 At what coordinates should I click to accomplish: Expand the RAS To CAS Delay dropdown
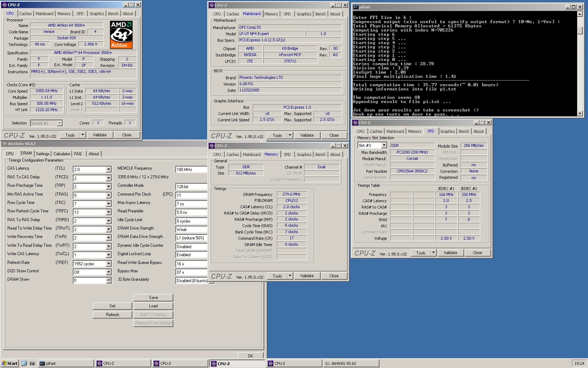tap(108, 178)
